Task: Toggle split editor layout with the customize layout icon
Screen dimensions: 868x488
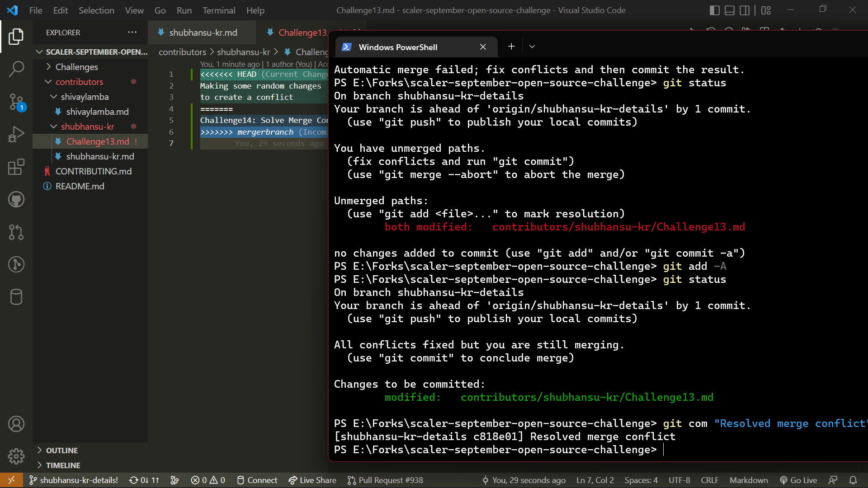Action: (x=766, y=10)
